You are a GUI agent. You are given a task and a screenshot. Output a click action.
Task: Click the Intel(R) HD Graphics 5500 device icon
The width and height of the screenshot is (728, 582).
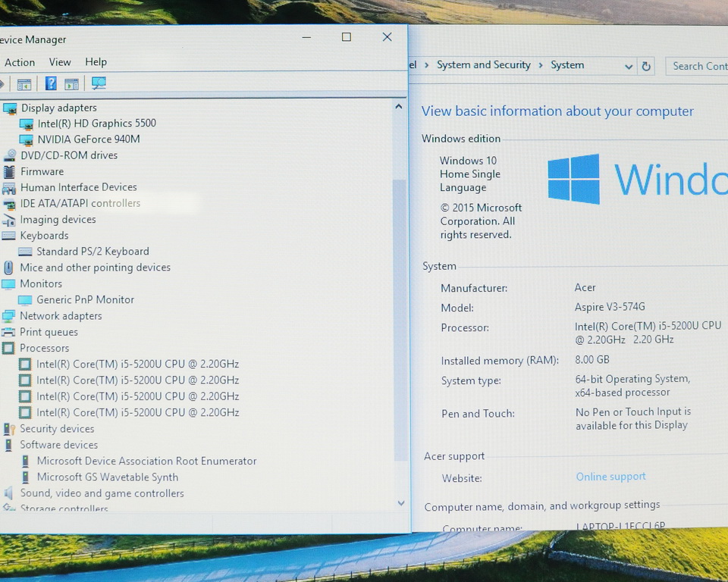tap(27, 124)
